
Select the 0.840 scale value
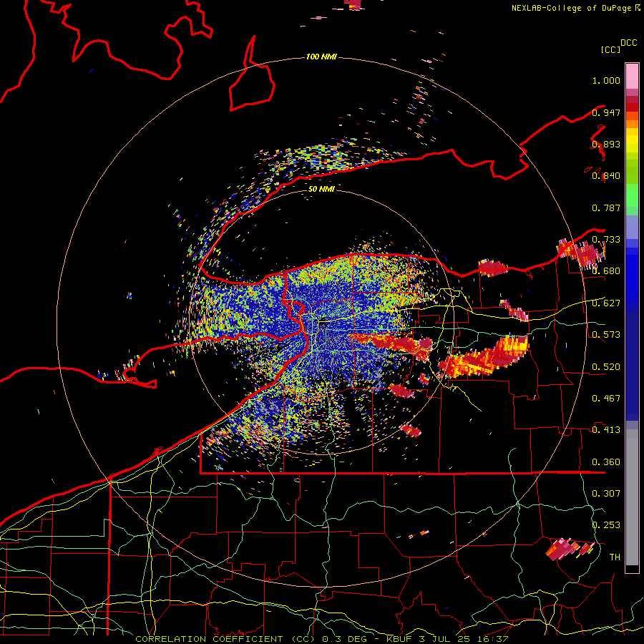(x=606, y=176)
